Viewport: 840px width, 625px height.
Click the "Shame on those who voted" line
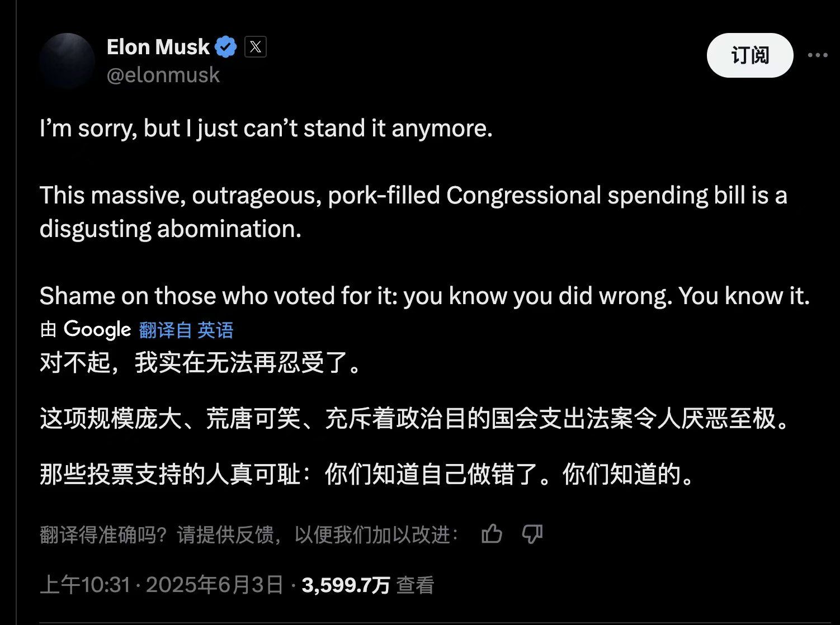click(424, 296)
